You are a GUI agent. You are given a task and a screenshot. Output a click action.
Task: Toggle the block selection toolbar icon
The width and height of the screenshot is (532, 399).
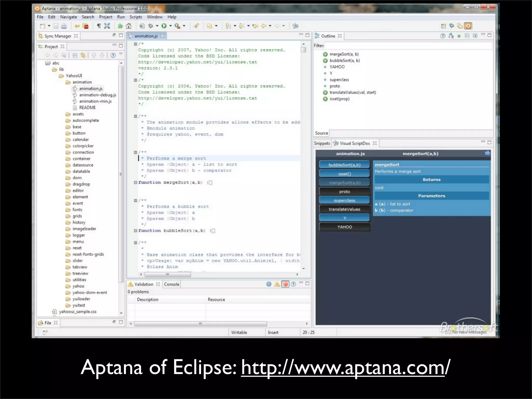click(107, 26)
